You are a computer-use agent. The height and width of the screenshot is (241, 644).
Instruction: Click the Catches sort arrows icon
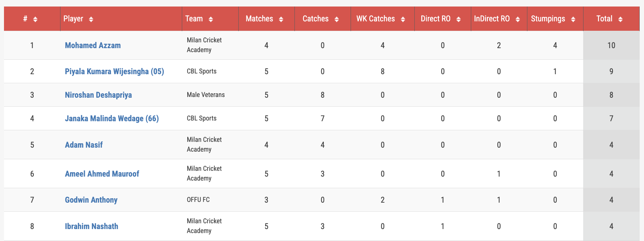[x=336, y=19]
